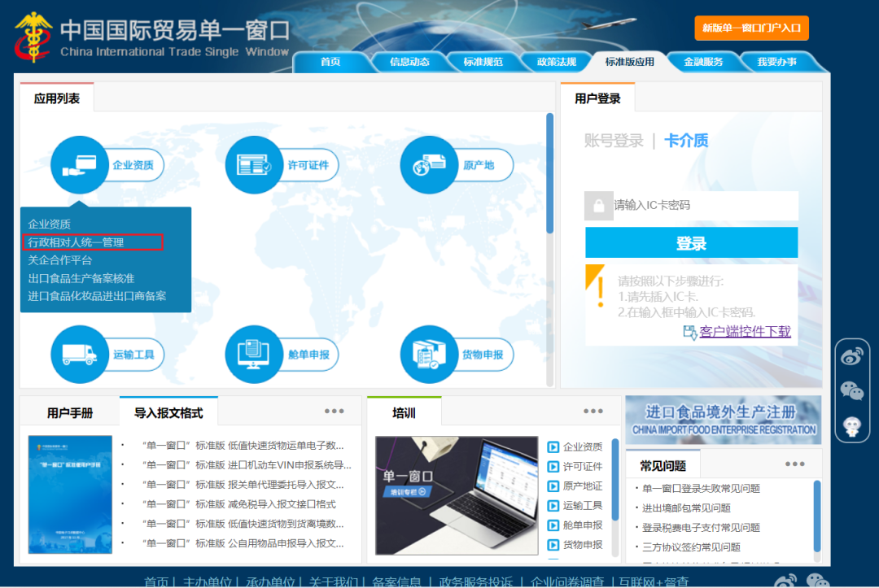Image resolution: width=879 pixels, height=588 pixels.
Task: Click the blue 登录 button
Action: [691, 243]
